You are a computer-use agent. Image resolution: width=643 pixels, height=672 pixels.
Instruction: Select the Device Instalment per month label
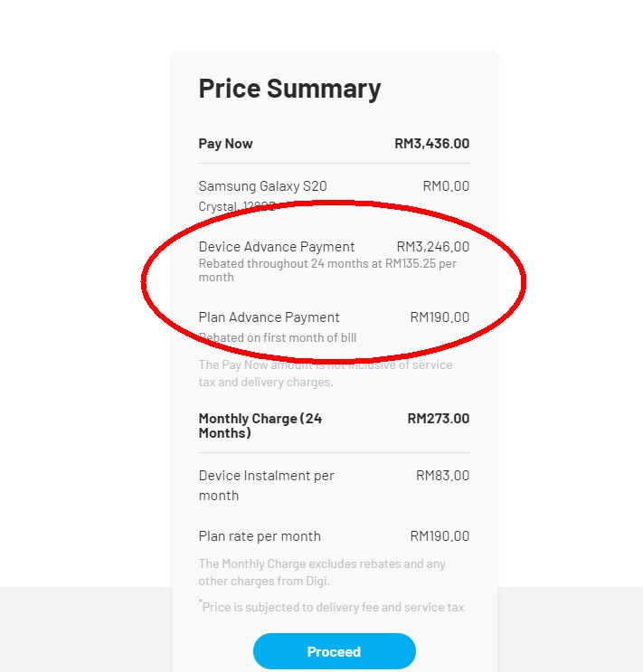click(266, 485)
